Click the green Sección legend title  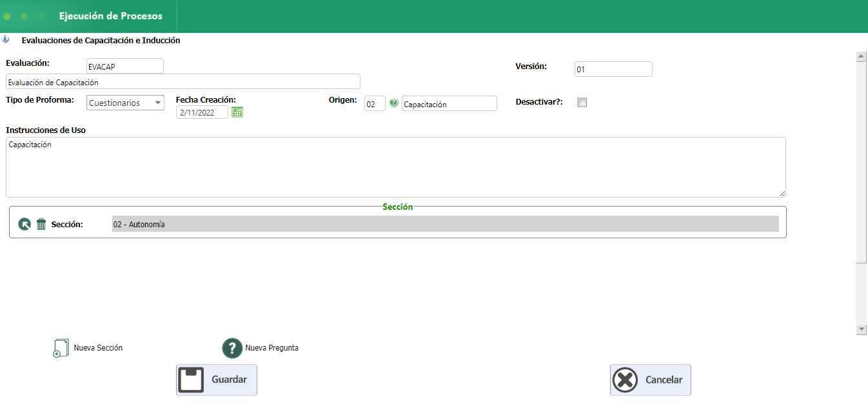[398, 207]
